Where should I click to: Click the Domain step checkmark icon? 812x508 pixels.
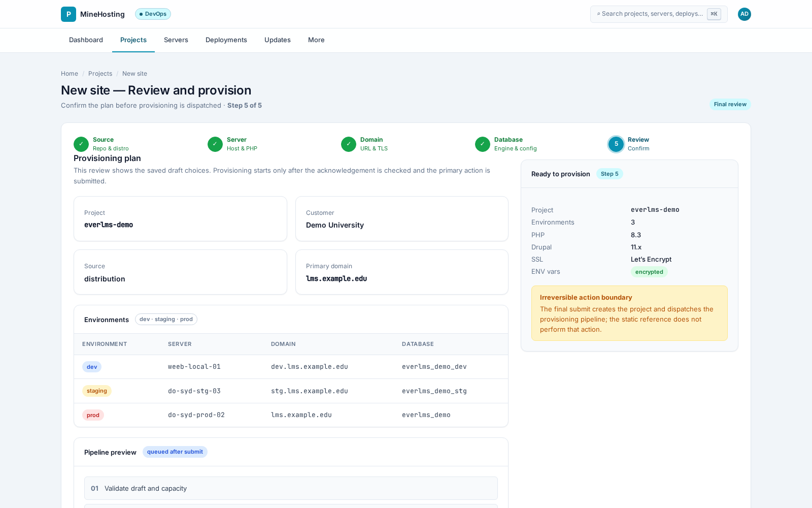pos(349,144)
